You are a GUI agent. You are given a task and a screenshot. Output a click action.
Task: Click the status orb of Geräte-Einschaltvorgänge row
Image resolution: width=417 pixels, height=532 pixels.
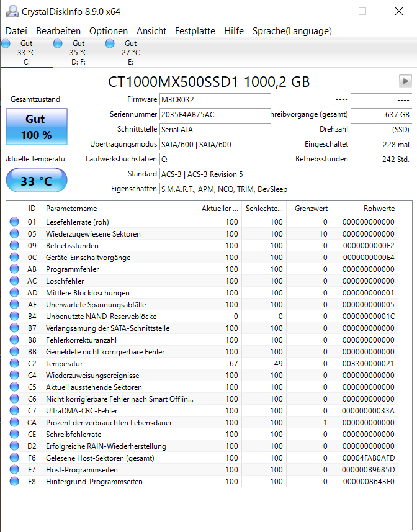(14, 257)
